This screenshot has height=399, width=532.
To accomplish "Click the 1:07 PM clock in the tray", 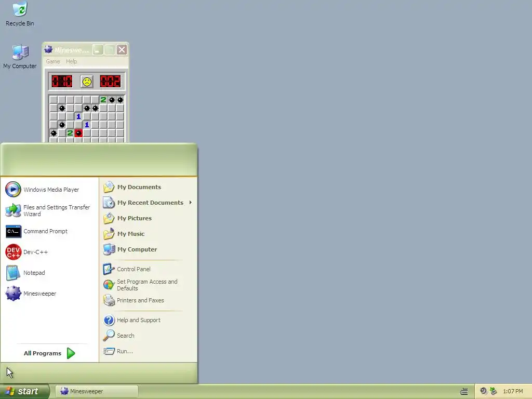I will 513,392.
